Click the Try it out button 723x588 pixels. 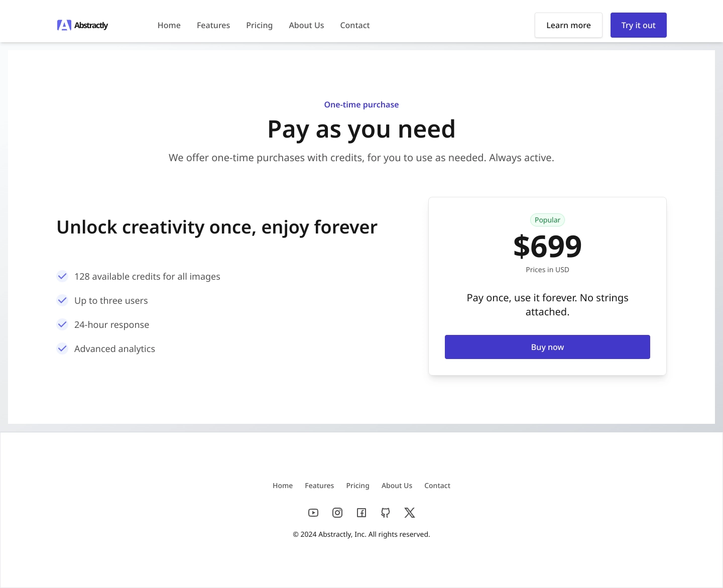coord(639,25)
